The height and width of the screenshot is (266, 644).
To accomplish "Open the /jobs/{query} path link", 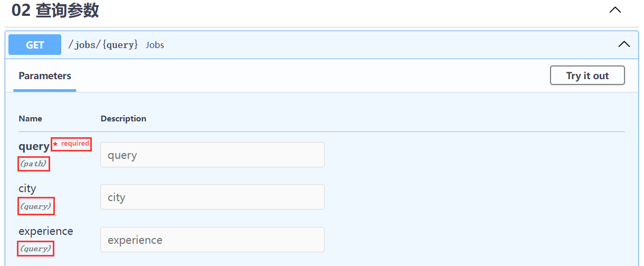I will [103, 45].
